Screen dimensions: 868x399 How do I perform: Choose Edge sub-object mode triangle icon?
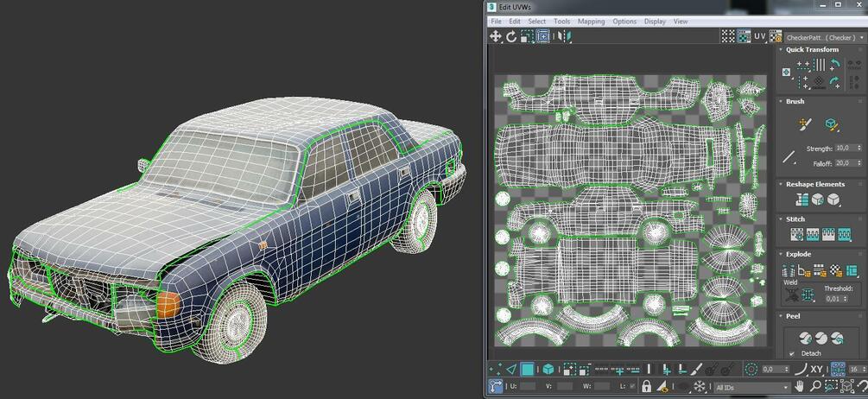click(x=511, y=369)
